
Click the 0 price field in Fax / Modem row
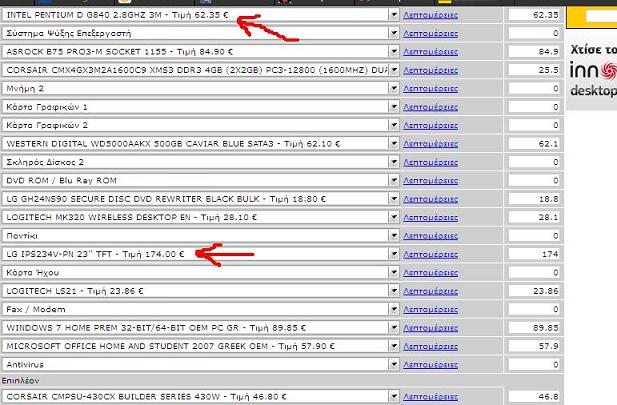pyautogui.click(x=534, y=309)
